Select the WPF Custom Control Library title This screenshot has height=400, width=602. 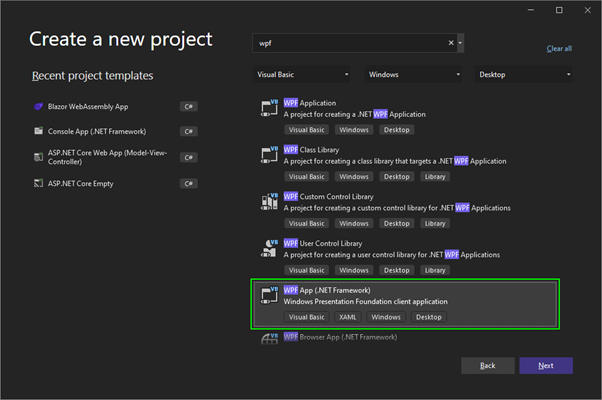(x=329, y=197)
